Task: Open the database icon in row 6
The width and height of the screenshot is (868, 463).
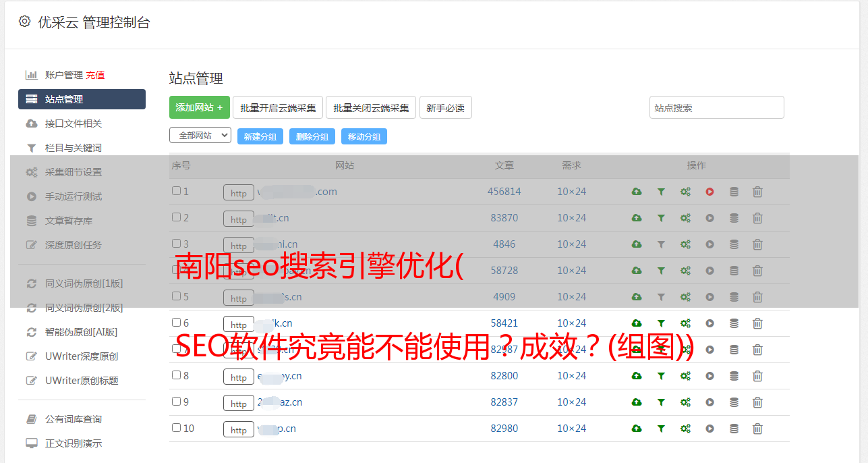Action: click(x=734, y=323)
